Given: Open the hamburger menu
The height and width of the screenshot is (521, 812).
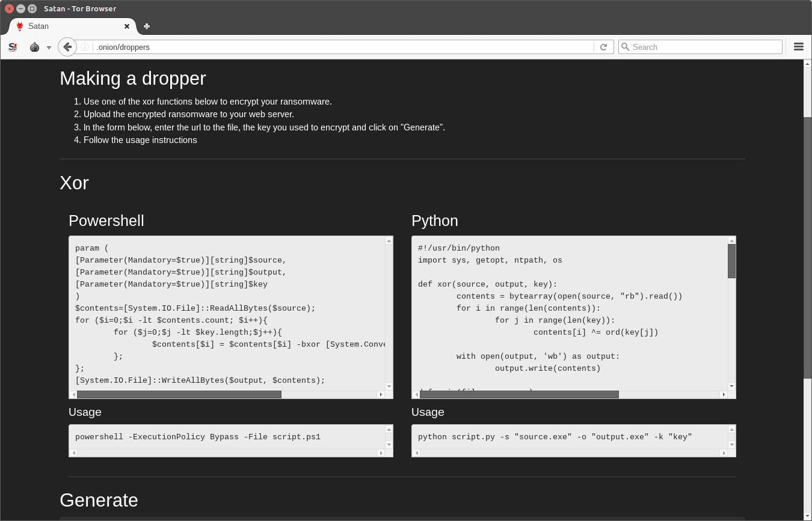Looking at the screenshot, I should [799, 47].
